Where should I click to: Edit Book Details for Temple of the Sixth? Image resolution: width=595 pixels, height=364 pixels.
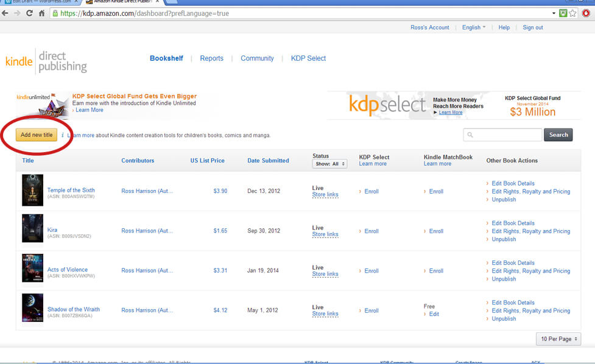(513, 183)
